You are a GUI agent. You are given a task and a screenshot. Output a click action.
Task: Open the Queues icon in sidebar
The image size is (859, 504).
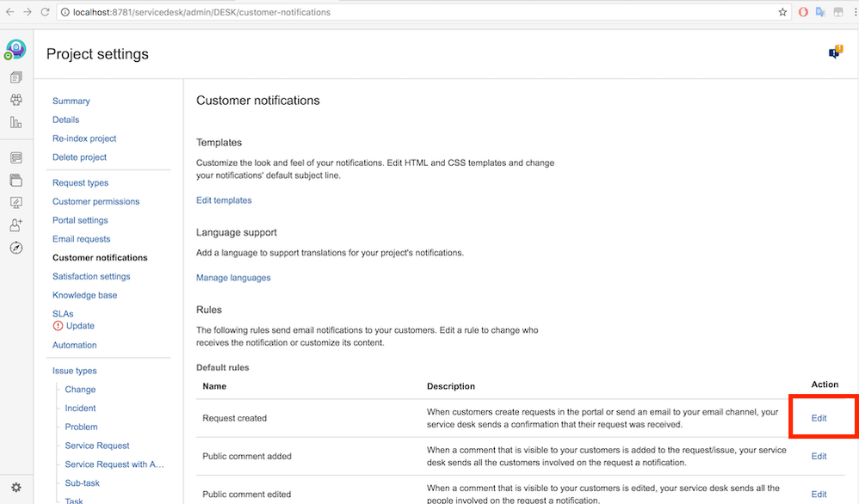[15, 77]
